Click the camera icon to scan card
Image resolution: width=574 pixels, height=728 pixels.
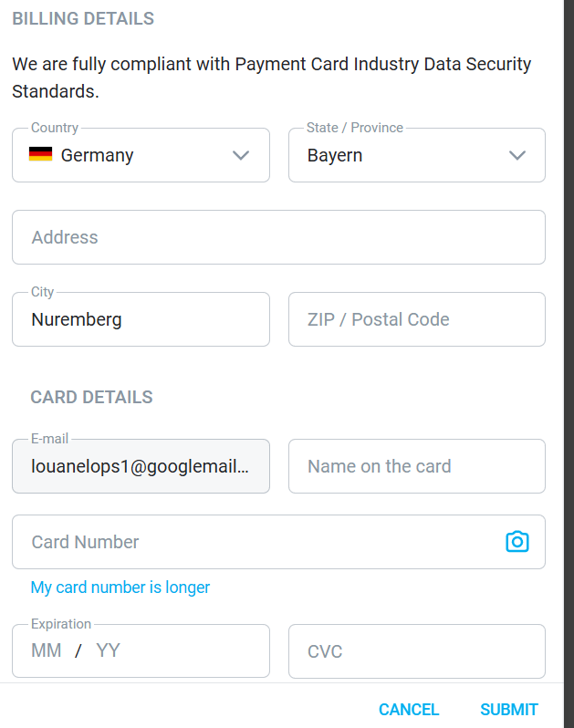click(x=517, y=542)
